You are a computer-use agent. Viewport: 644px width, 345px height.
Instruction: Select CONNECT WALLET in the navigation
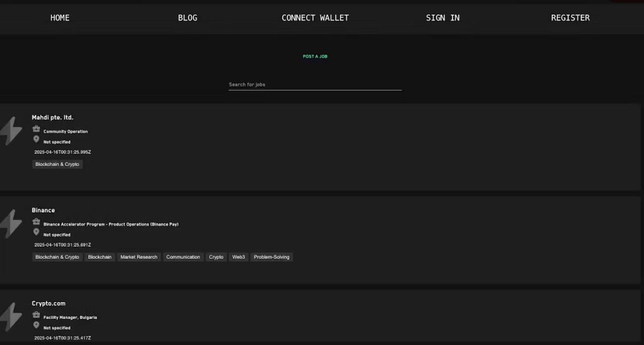(x=315, y=18)
